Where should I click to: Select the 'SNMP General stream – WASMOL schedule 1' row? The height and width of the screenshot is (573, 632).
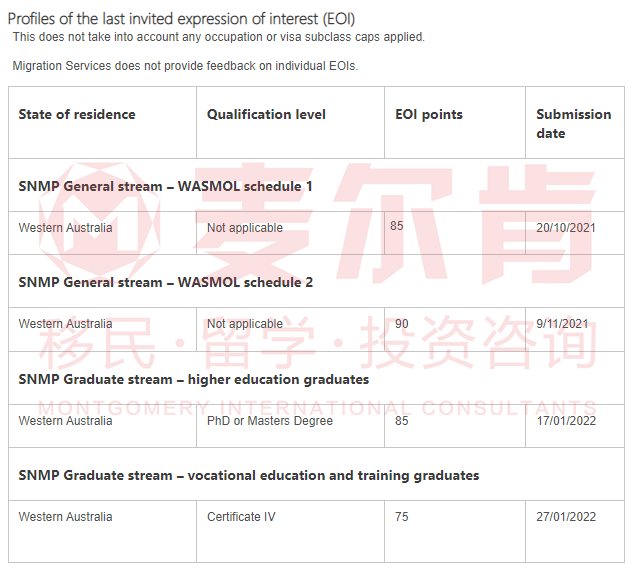click(x=316, y=186)
